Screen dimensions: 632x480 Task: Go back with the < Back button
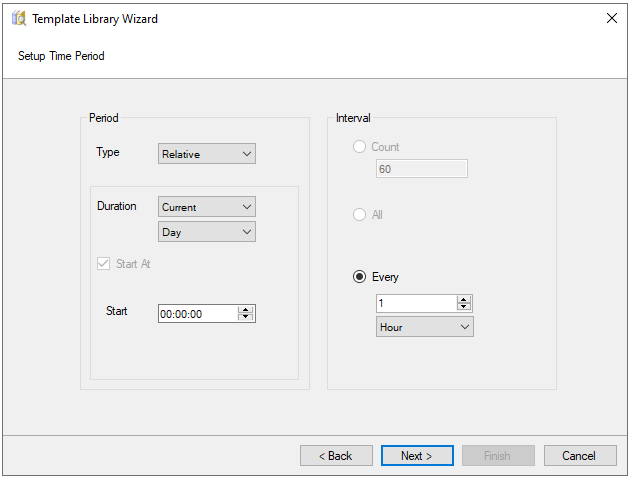[336, 456]
